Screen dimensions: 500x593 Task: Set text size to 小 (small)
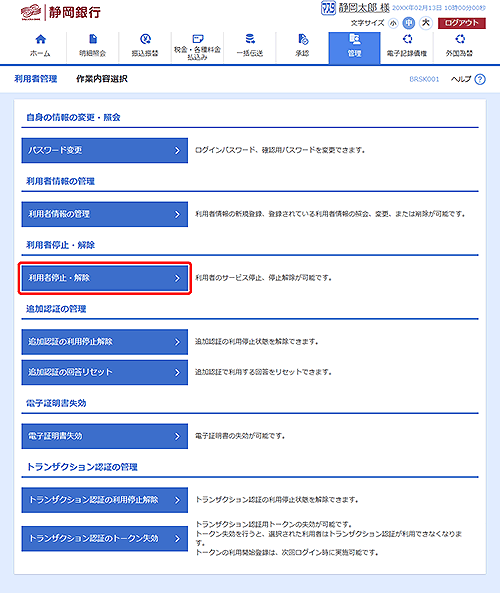pos(393,23)
